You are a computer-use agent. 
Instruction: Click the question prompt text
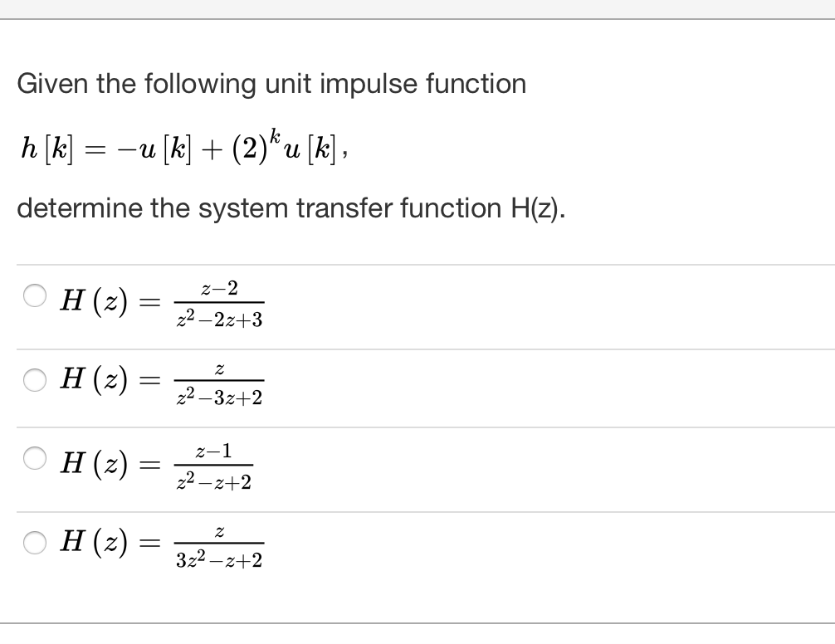point(271,84)
